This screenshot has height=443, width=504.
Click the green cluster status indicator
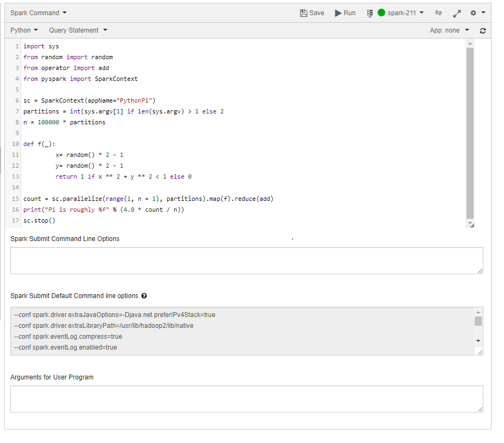[380, 12]
